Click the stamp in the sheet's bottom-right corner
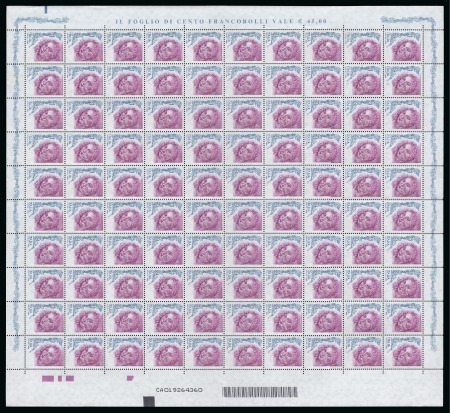The height and width of the screenshot is (413, 450). point(404,351)
